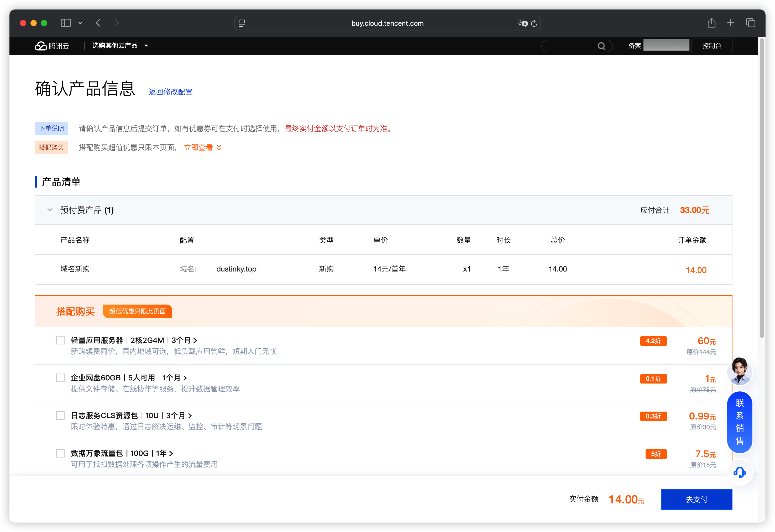Click the Tencent Cloud logo
This screenshot has height=532, width=775.
(x=52, y=46)
